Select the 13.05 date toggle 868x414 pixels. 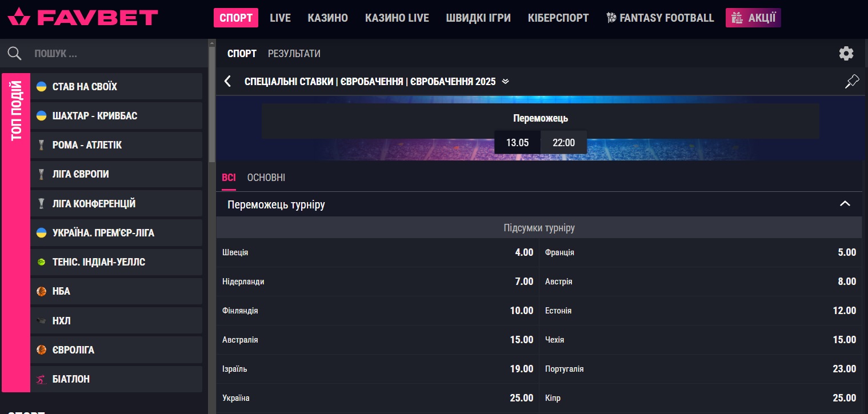517,142
